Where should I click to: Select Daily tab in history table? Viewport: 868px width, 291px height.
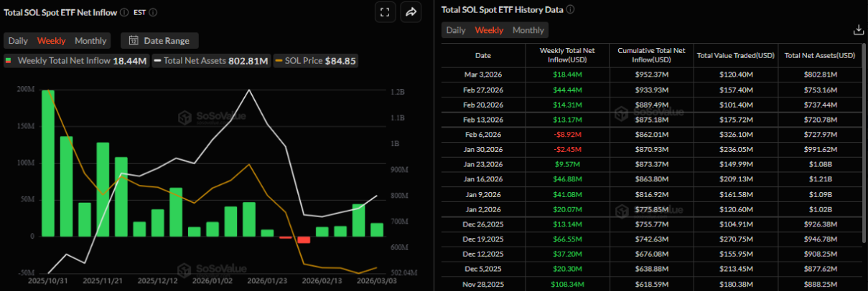456,30
